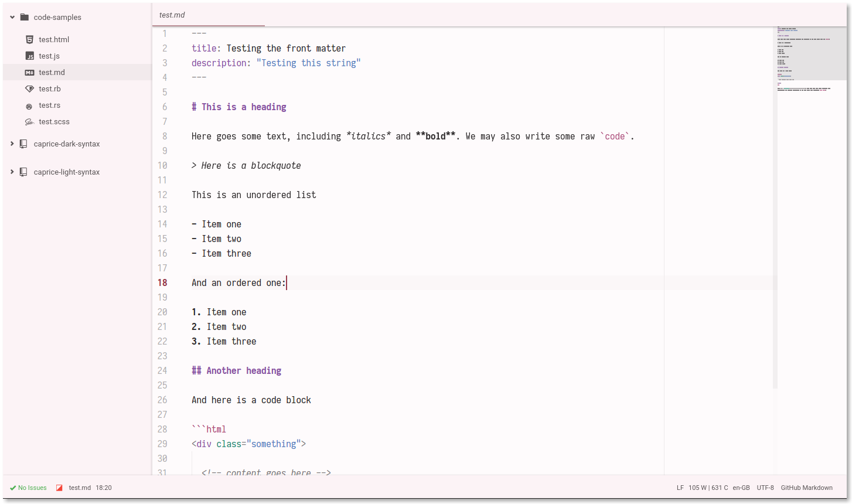Click the description "Testing this string" line

276,63
